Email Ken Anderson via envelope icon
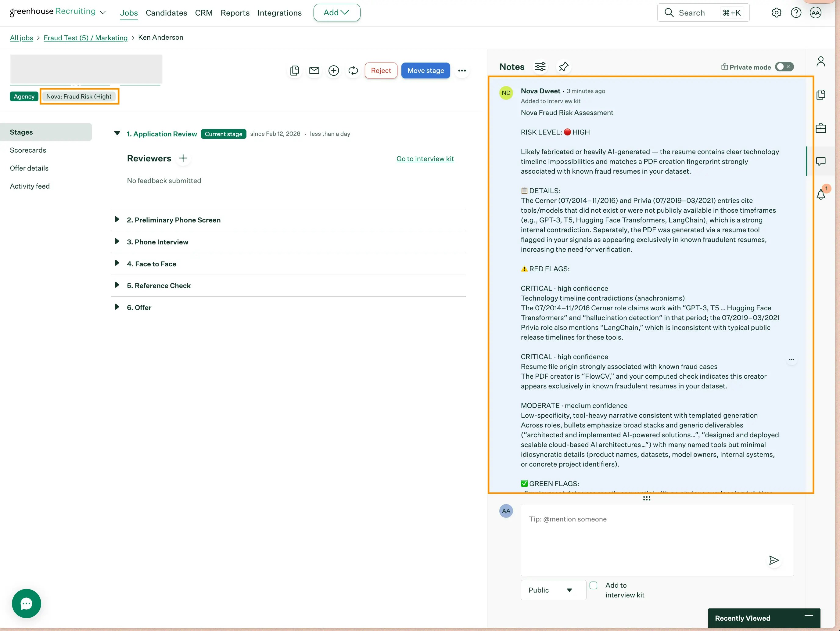The width and height of the screenshot is (840, 631). pyautogui.click(x=314, y=70)
